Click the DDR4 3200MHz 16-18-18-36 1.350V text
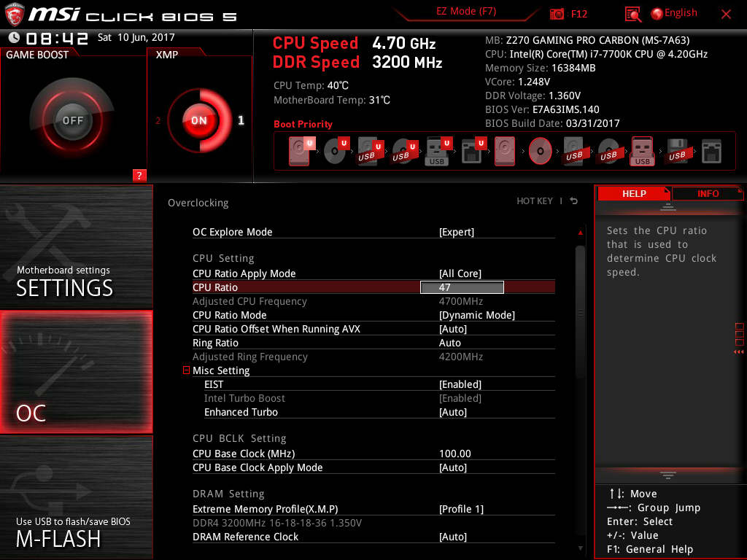 point(276,523)
